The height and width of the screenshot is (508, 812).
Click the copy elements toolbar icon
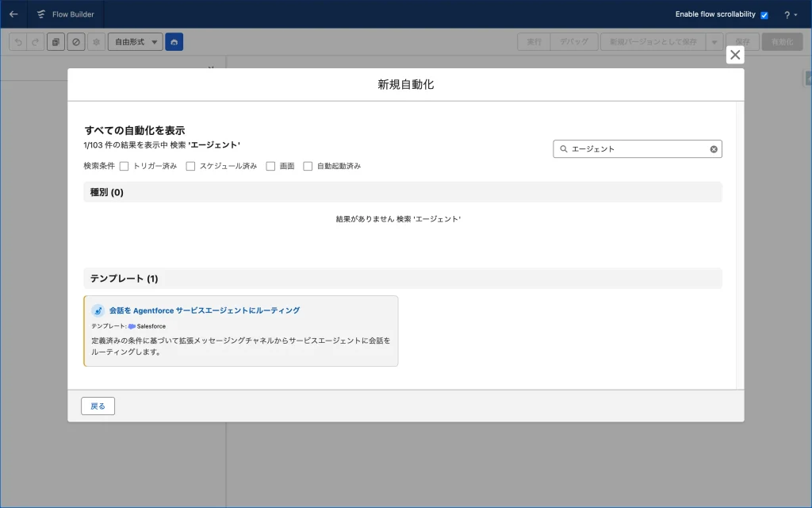coord(56,42)
